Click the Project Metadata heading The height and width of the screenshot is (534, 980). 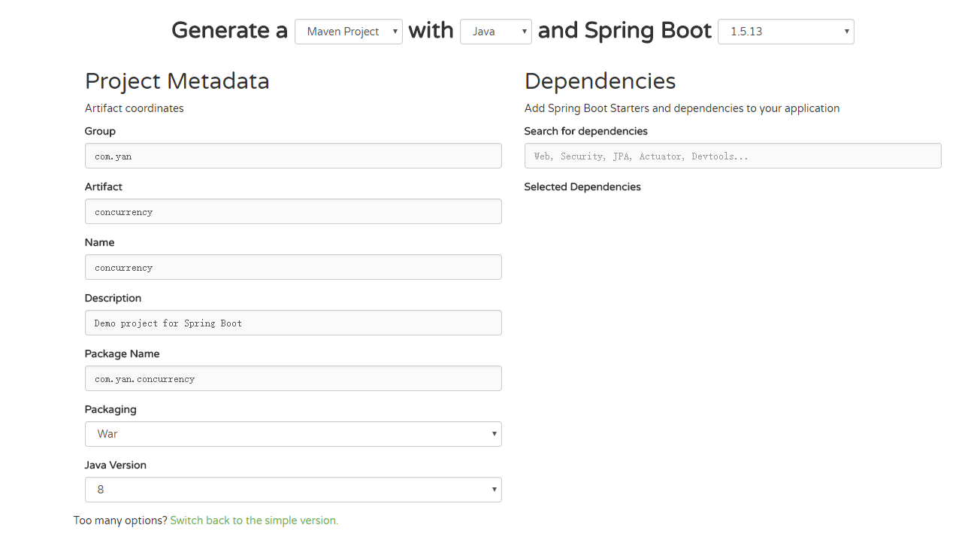[177, 81]
